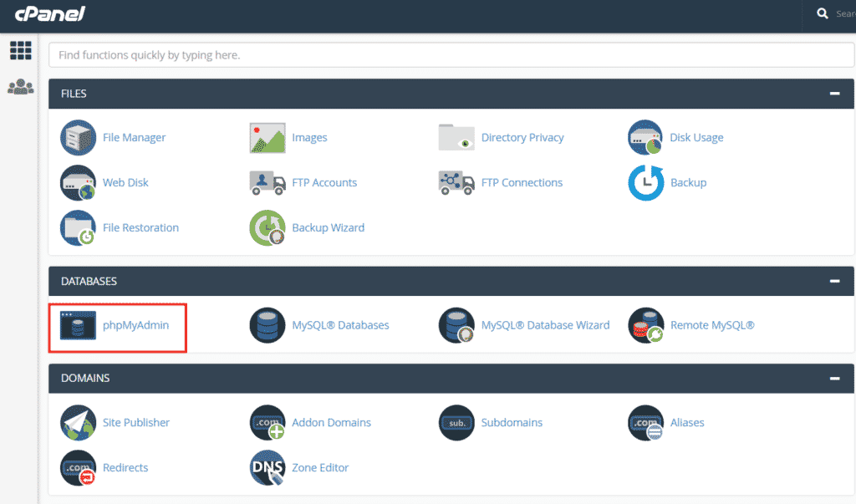Collapse the FILES section
Viewport: 856px width, 504px height.
pyautogui.click(x=835, y=94)
